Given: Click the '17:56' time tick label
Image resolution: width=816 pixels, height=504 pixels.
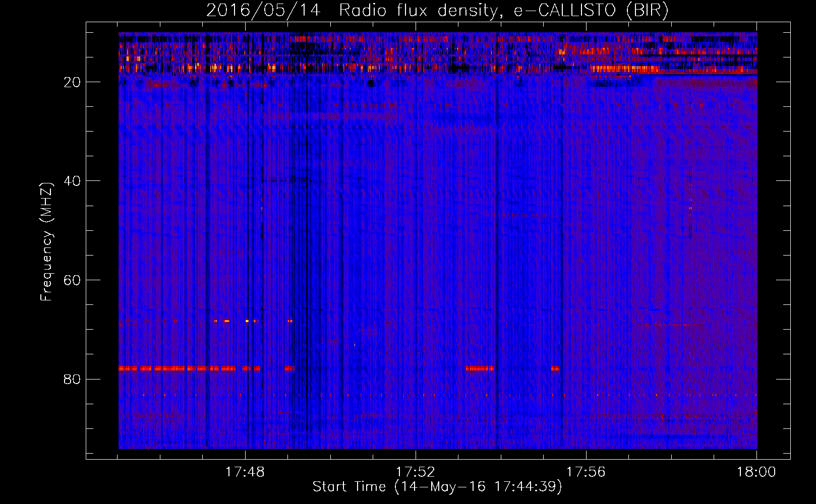Looking at the screenshot, I should click(586, 472).
